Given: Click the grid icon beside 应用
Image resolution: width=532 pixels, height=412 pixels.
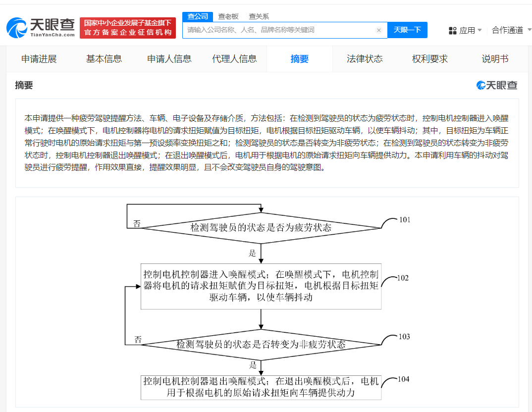Looking at the screenshot, I should (453, 30).
